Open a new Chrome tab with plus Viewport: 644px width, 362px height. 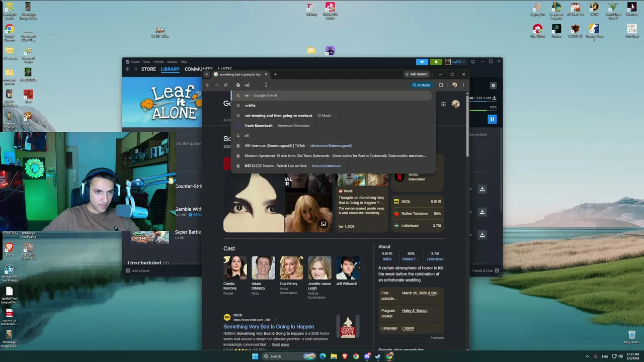[x=275, y=74]
